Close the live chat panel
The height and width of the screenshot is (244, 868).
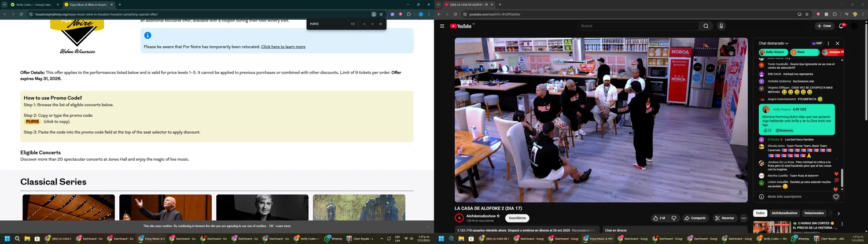click(837, 43)
